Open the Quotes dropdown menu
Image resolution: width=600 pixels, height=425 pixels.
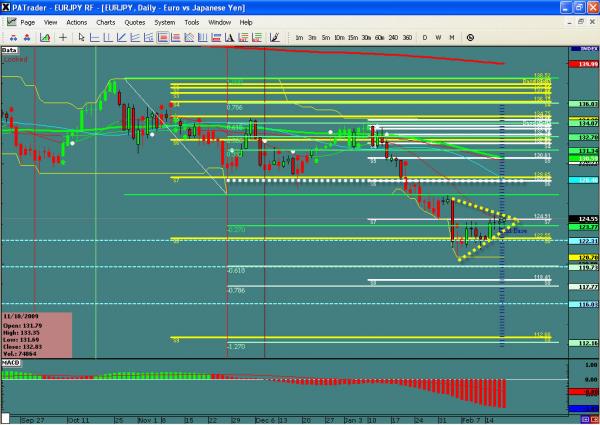[134, 21]
